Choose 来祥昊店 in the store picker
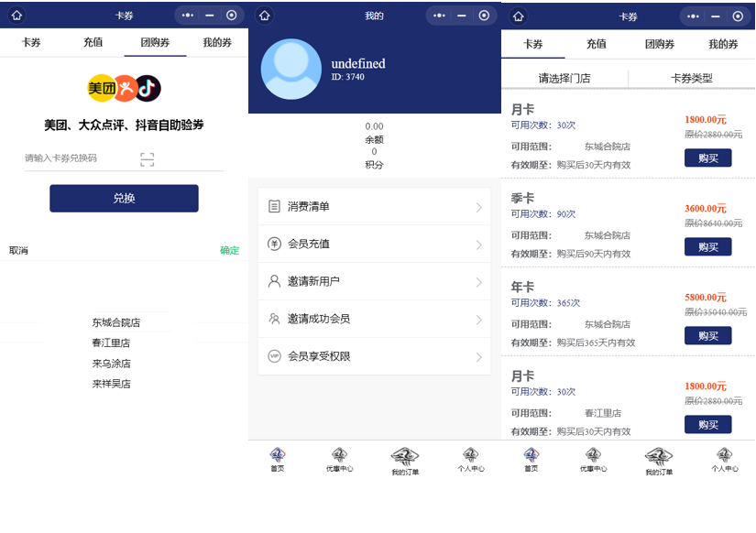 click(112, 384)
